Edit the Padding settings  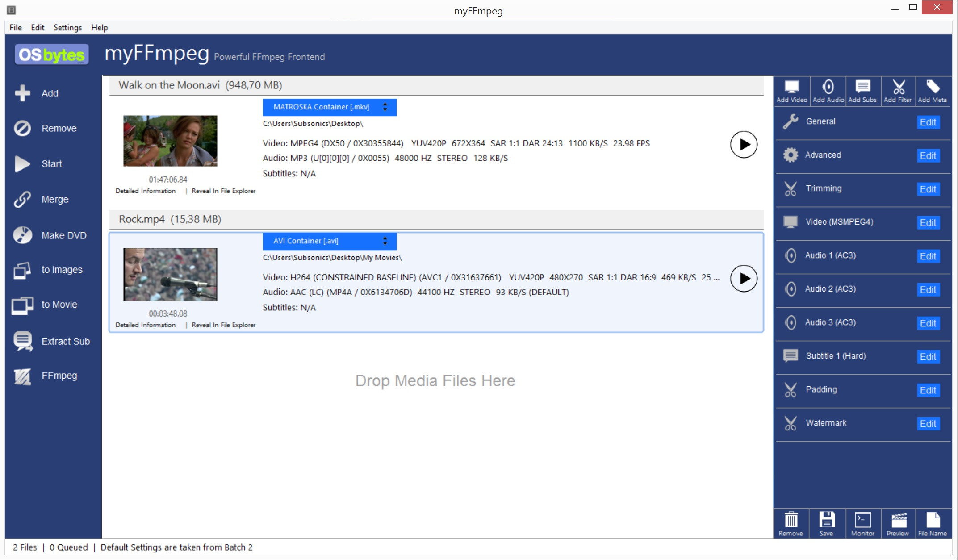coord(928,390)
